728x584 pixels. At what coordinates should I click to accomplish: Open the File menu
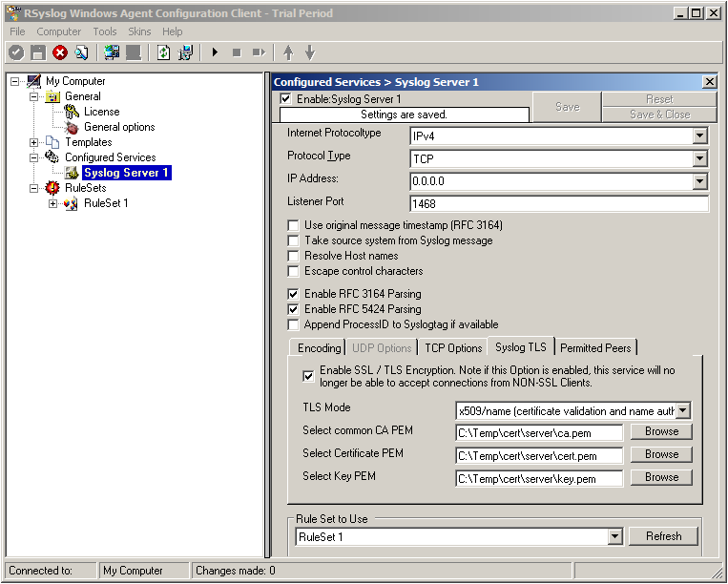click(17, 31)
